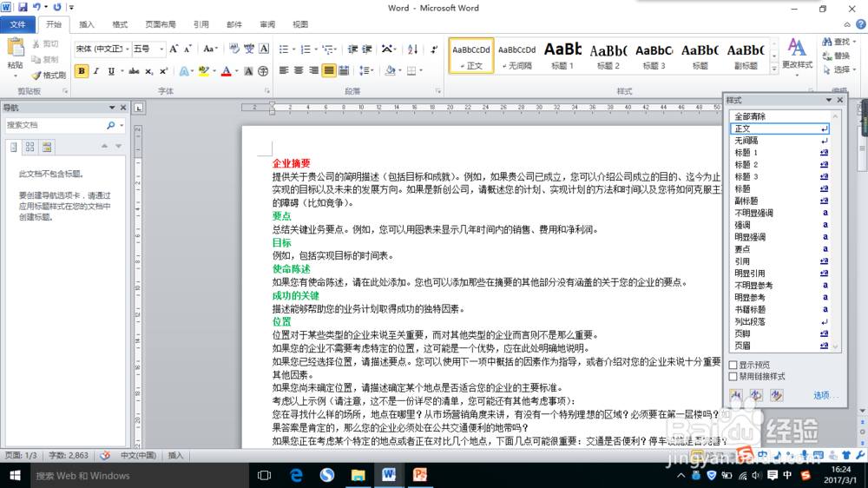Click the Sort icon
The image size is (868, 488).
click(x=412, y=49)
